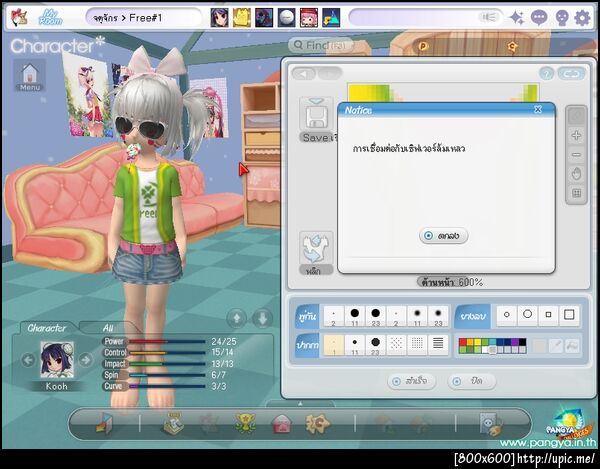Viewport: 600px width, 469px height.
Task: Click the up arrow button above stats
Action: (x=237, y=318)
